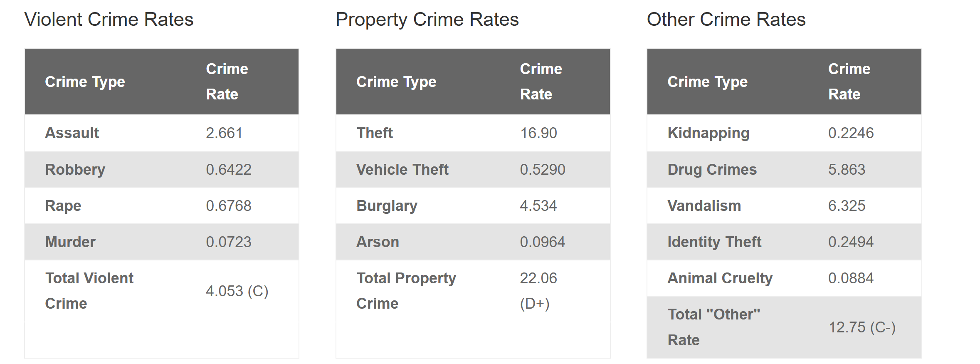980x364 pixels.
Task: Select the Drug Crimes rate 5.863
Action: coord(847,169)
